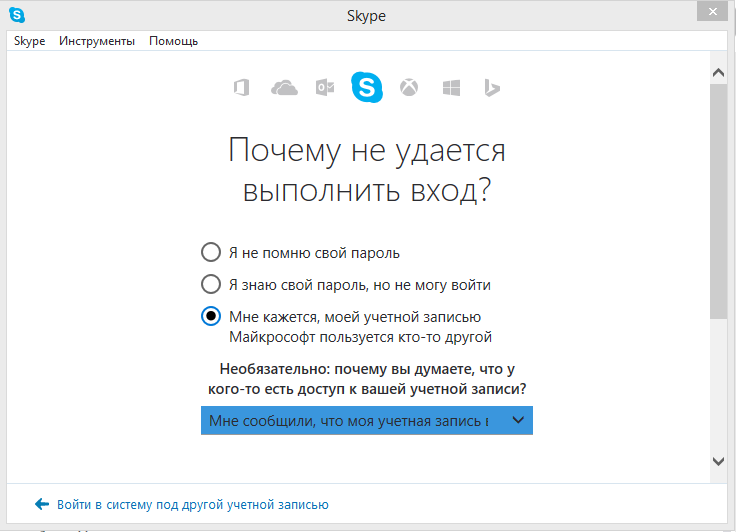Image resolution: width=736 pixels, height=532 pixels.
Task: Click the scroll up arrow
Action: [x=718, y=72]
